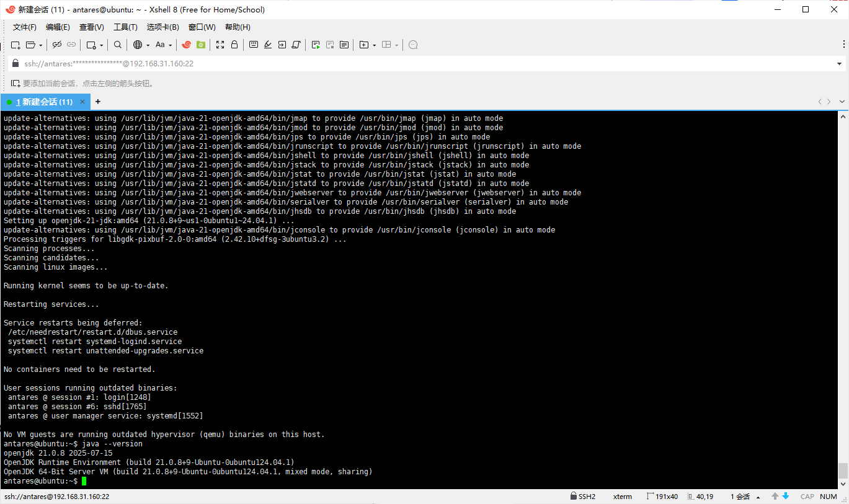Click the red Xshell swirl toolbar icon

click(x=186, y=45)
